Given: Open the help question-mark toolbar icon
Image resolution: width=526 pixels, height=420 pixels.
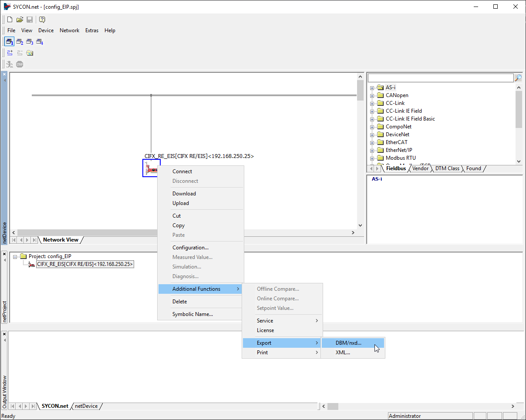Looking at the screenshot, I should [42, 20].
